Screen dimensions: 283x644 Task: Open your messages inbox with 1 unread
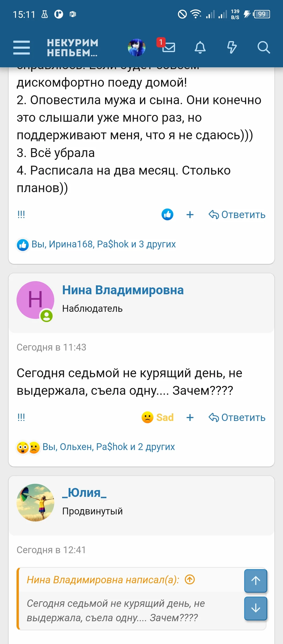coord(169,48)
